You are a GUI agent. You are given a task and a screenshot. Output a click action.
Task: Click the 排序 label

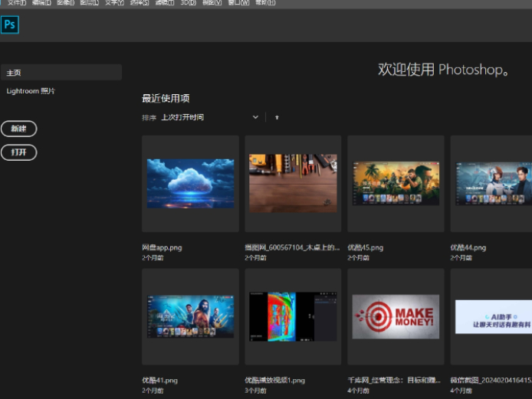click(149, 118)
